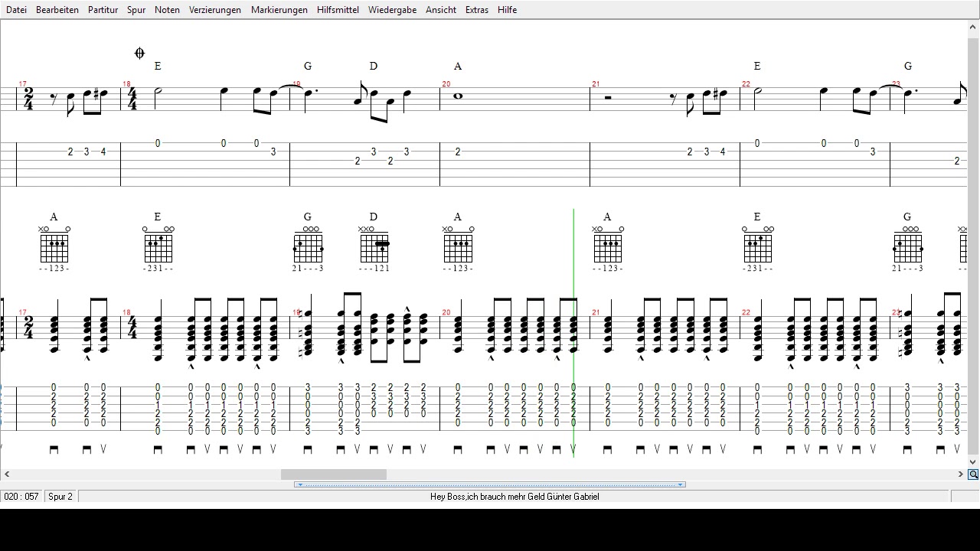Open the Hilfsmittel menu
980x551 pixels.
point(338,10)
